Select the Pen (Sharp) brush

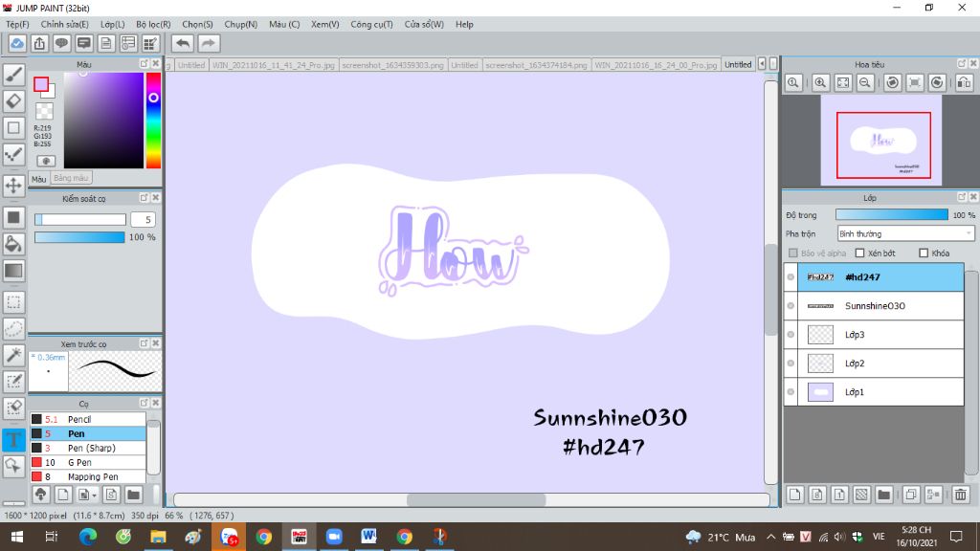pos(88,448)
